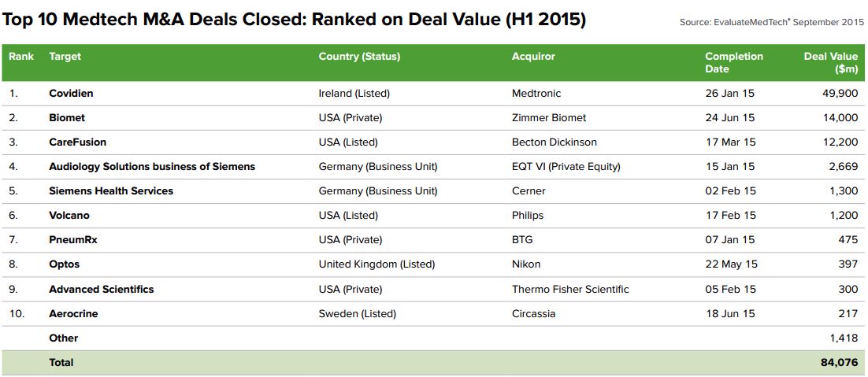Click the Biomet target name
The height and width of the screenshot is (377, 868).
(67, 117)
